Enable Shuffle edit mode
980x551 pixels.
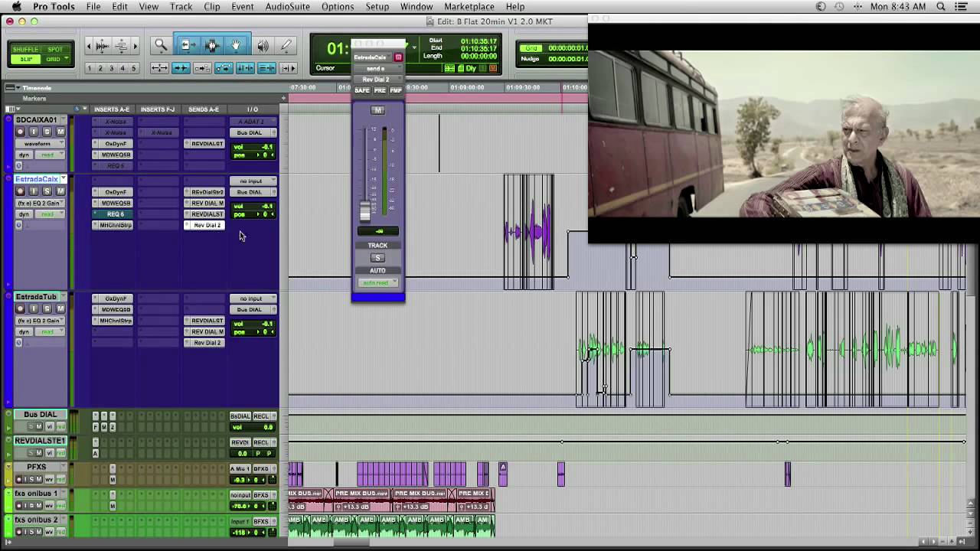pos(25,50)
